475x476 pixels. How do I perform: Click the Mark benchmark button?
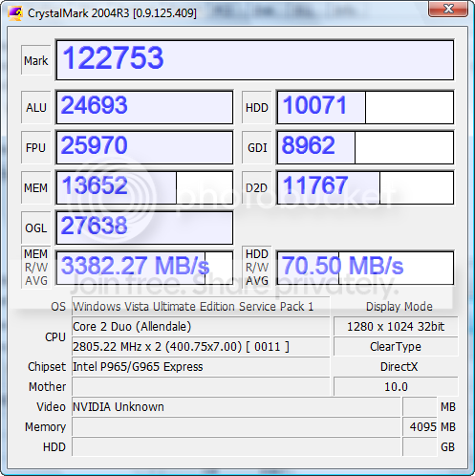tap(36, 60)
